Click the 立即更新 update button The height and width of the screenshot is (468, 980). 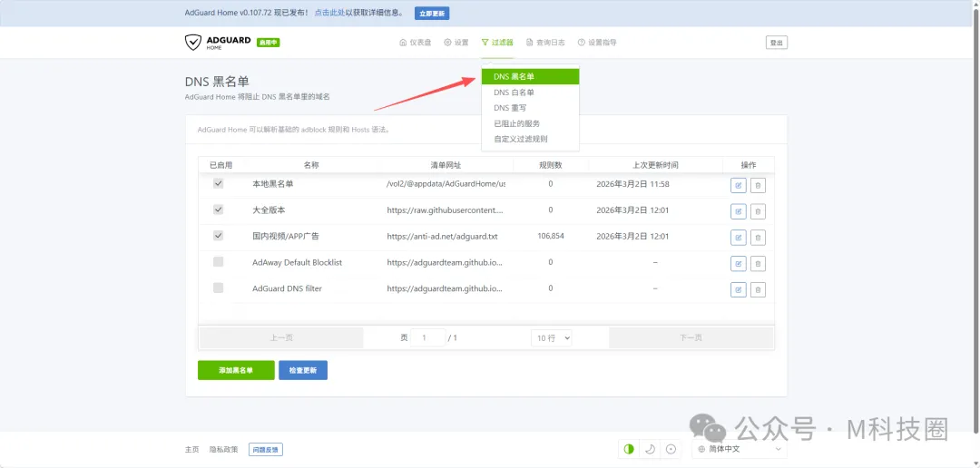[x=432, y=13]
